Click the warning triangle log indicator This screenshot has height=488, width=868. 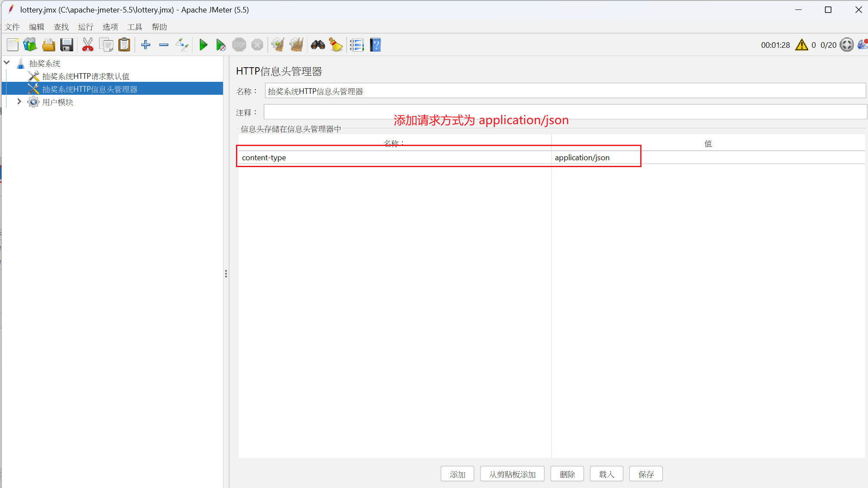click(801, 45)
